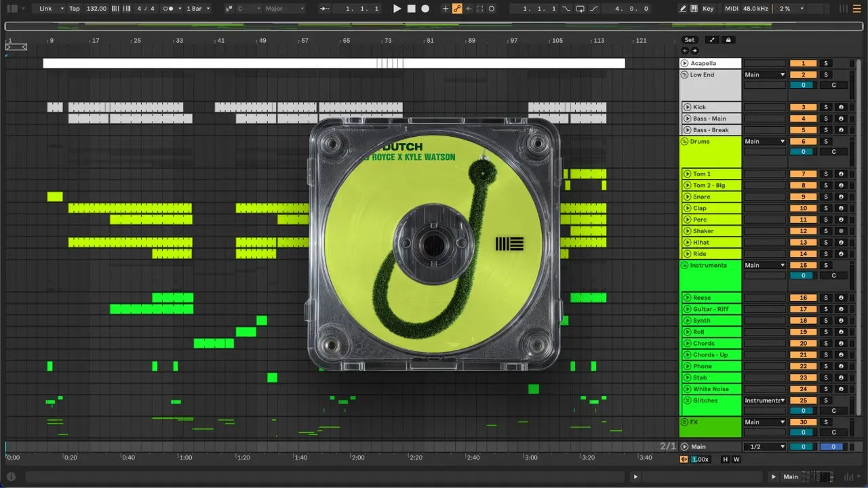Unfold the Acapella track
Viewport: 868px width, 488px height.
coord(684,63)
